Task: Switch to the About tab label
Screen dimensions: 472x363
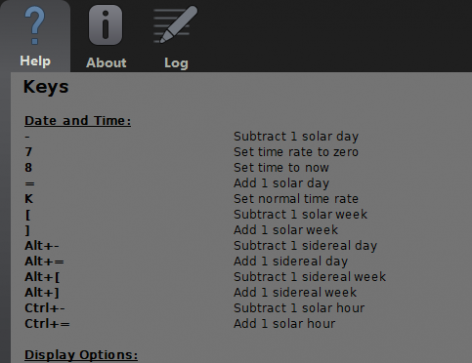Action: (x=106, y=63)
